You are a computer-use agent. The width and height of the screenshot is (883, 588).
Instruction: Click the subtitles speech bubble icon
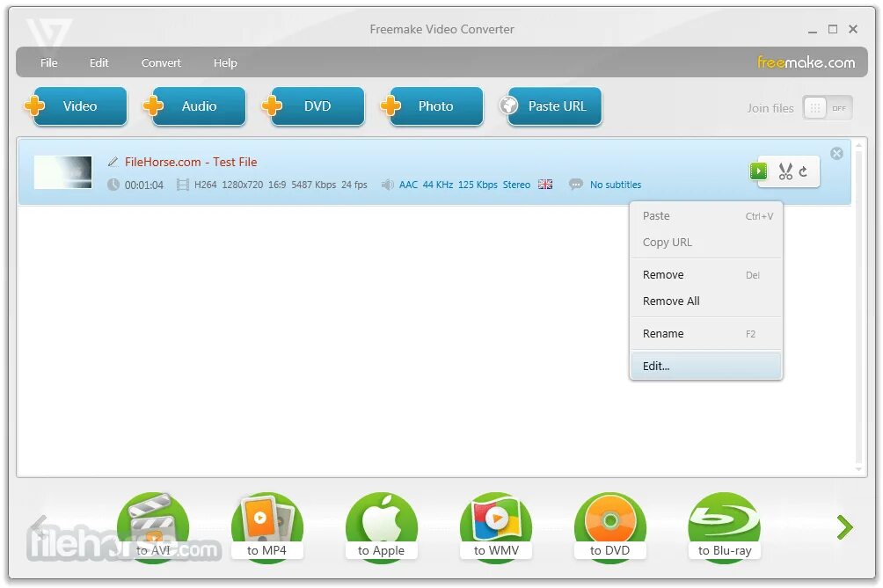[x=575, y=184]
